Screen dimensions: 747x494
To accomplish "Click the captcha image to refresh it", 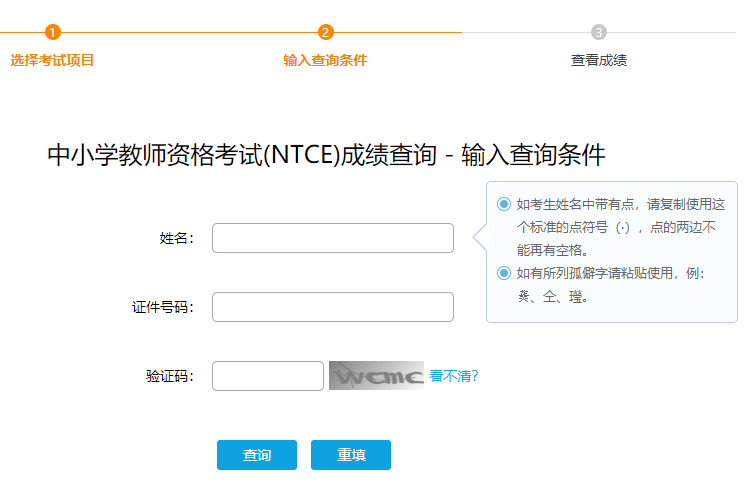I will 376,376.
